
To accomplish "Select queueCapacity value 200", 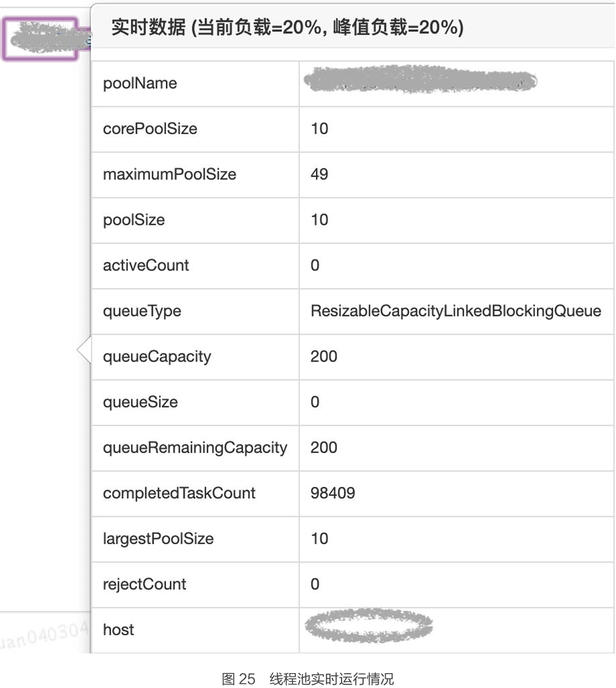I will (323, 357).
